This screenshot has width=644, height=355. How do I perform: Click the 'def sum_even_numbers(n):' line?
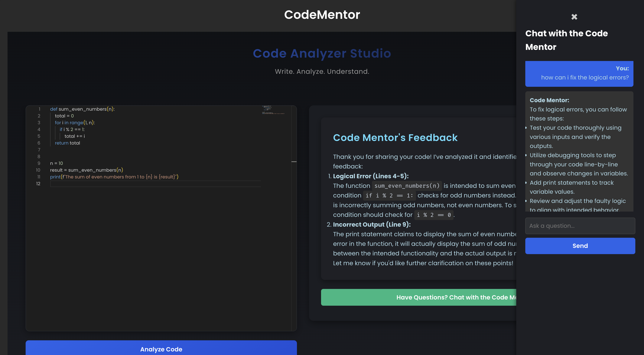pos(82,109)
